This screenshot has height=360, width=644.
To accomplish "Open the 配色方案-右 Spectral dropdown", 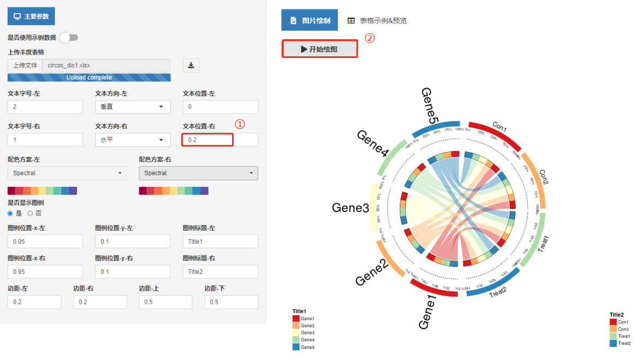I will click(198, 173).
